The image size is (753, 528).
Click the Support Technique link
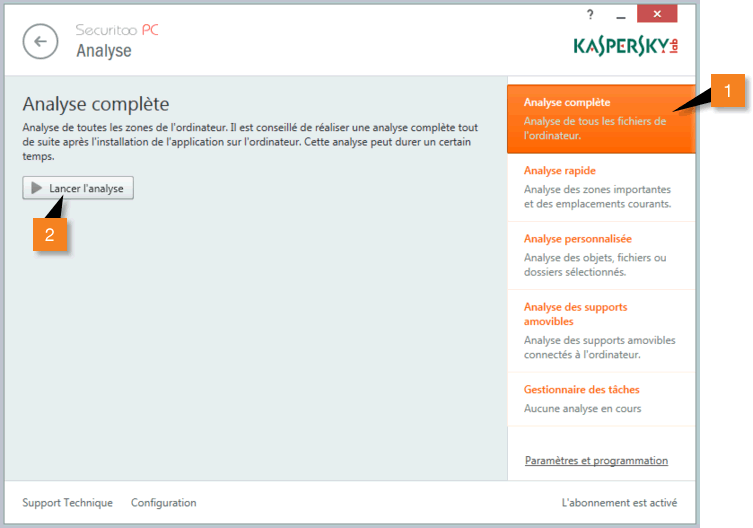67,503
